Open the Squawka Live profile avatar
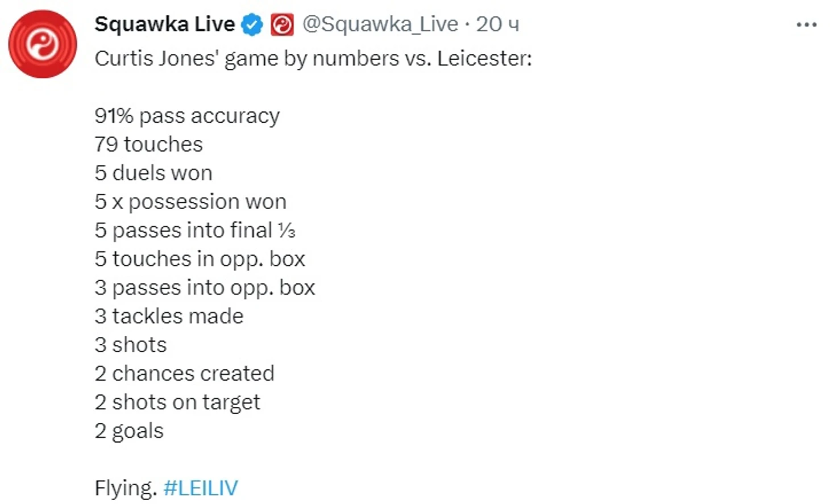The image size is (830, 504). click(x=43, y=44)
